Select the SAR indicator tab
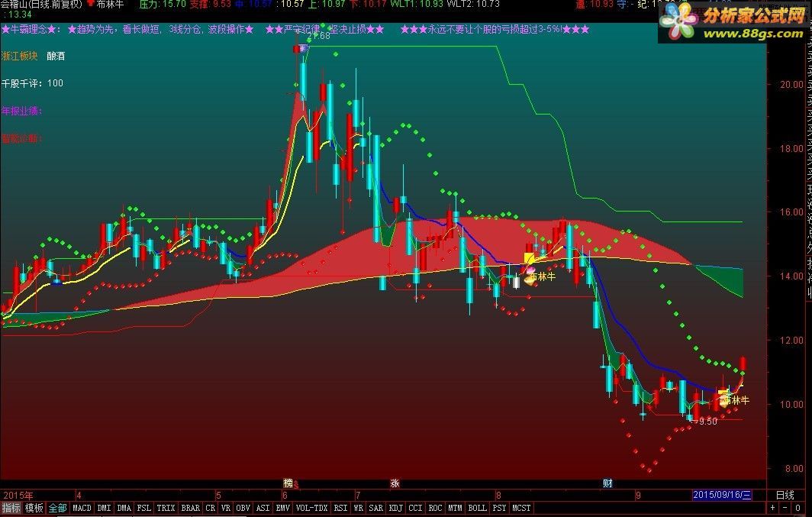The width and height of the screenshot is (812, 517). (376, 508)
